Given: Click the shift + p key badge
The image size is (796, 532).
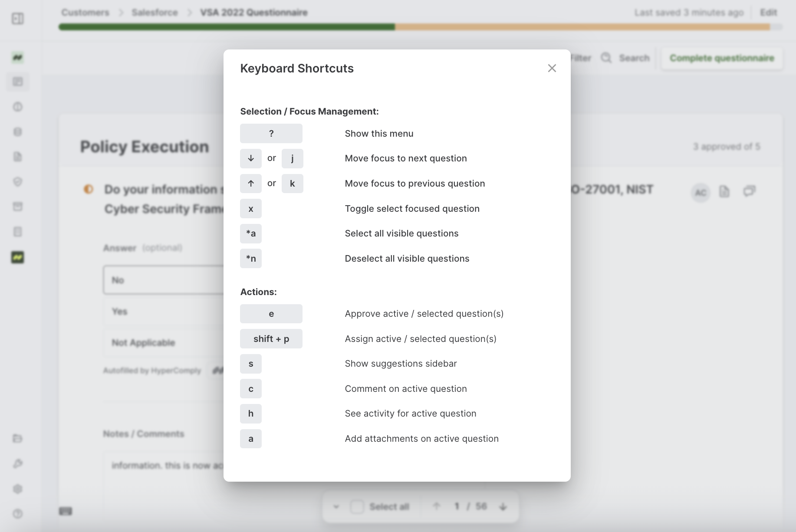Looking at the screenshot, I should (271, 339).
